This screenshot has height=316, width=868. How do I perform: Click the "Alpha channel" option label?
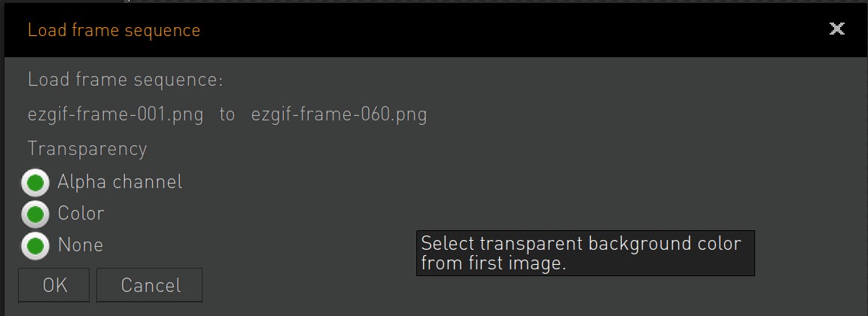[120, 181]
